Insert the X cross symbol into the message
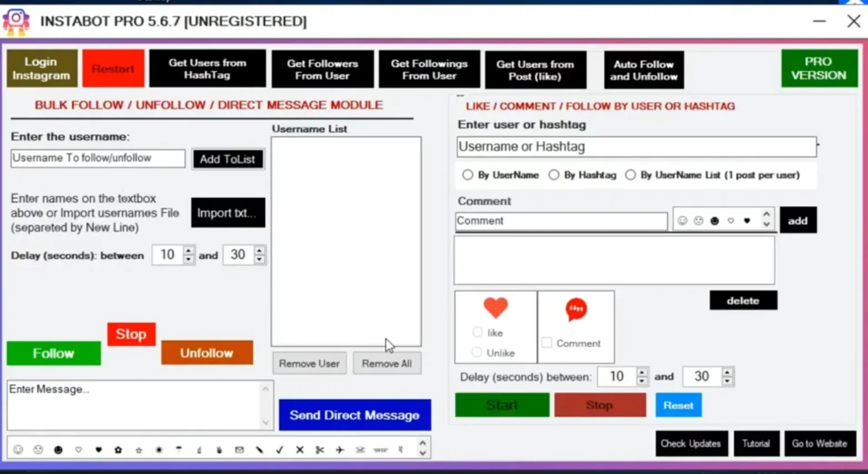This screenshot has width=868, height=474. 299,449
